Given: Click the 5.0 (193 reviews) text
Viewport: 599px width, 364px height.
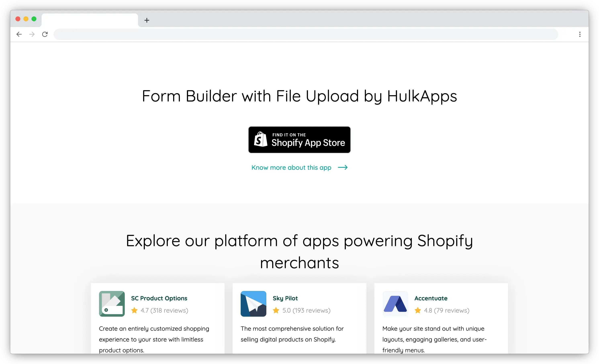Looking at the screenshot, I should (x=306, y=311).
